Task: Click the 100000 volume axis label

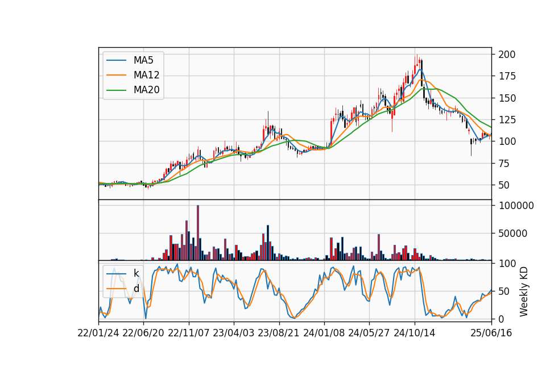Action: pyautogui.click(x=516, y=206)
